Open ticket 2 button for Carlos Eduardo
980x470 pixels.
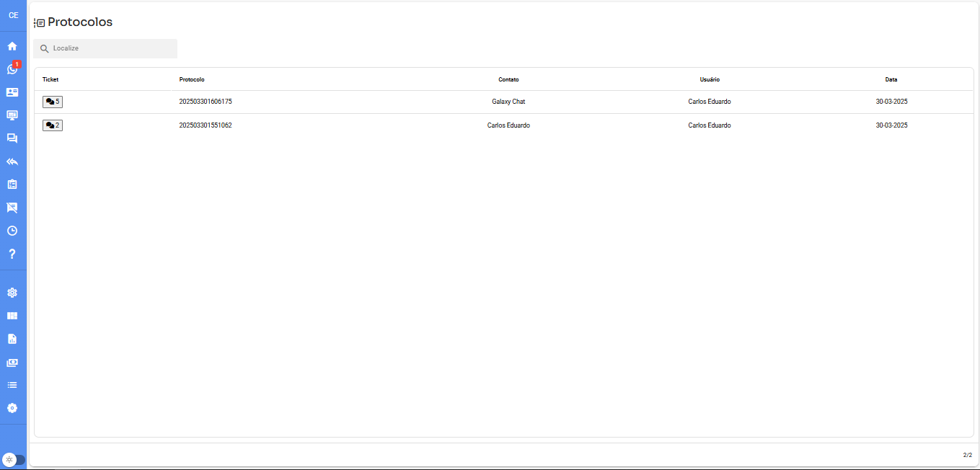click(x=53, y=125)
